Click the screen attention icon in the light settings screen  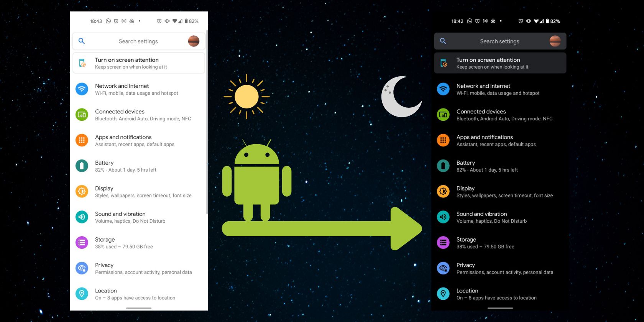[x=82, y=63]
